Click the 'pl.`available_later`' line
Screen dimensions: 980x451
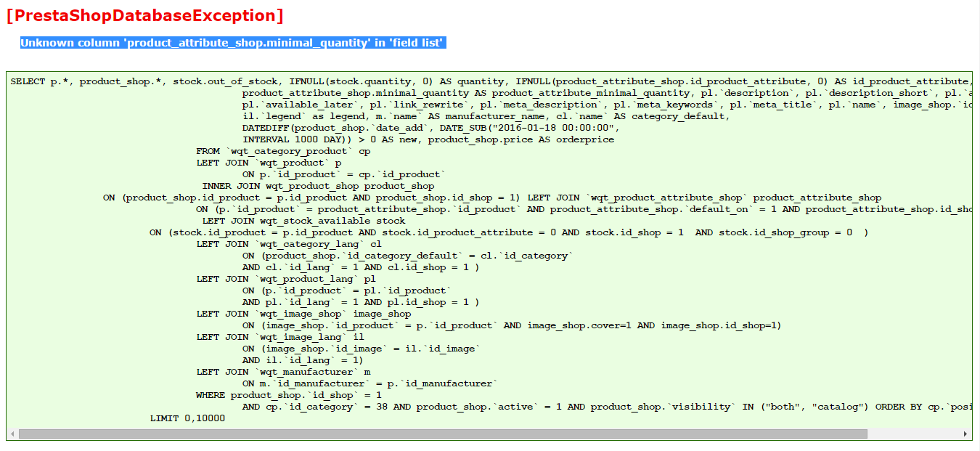(x=607, y=105)
